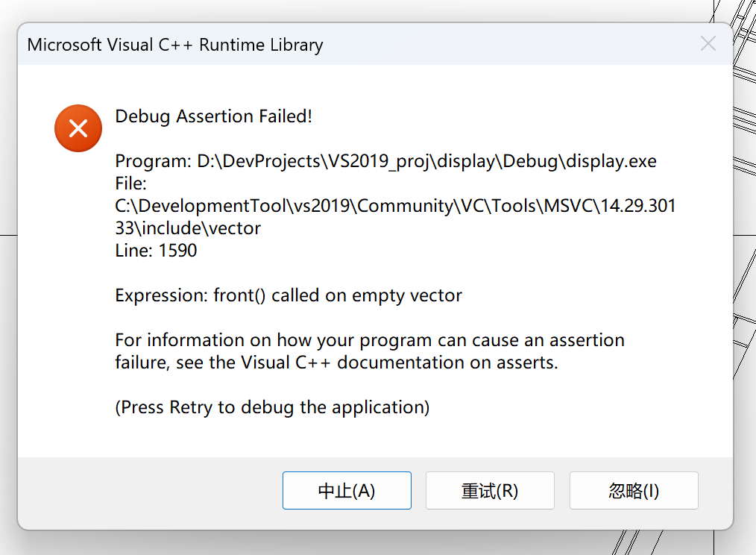Click the Debug Assertion Failed heading text
The width and height of the screenshot is (756, 555).
(213, 116)
